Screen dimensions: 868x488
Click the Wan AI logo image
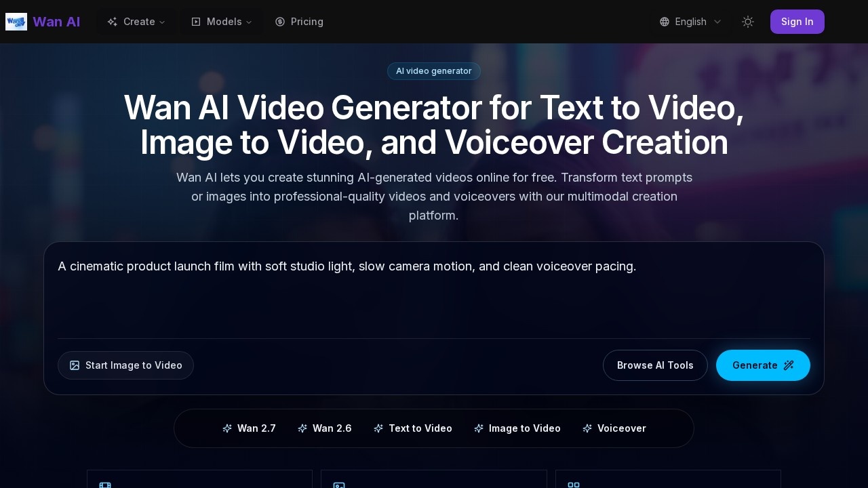(16, 22)
